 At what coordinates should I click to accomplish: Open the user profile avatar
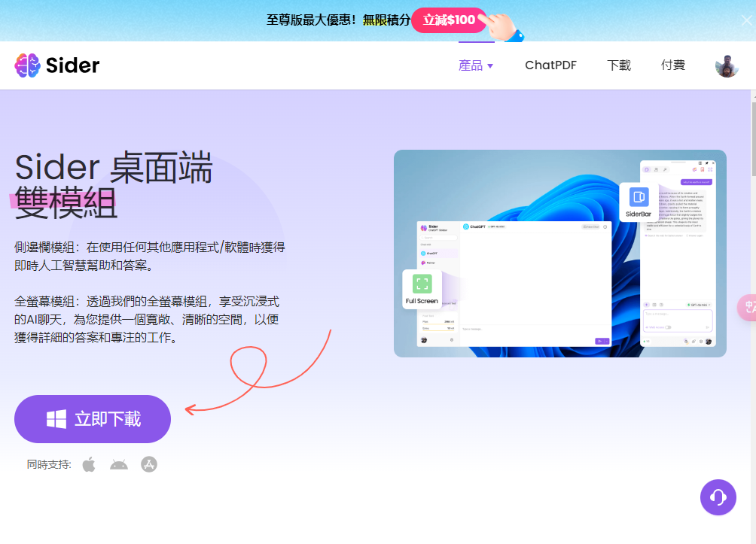pos(727,66)
